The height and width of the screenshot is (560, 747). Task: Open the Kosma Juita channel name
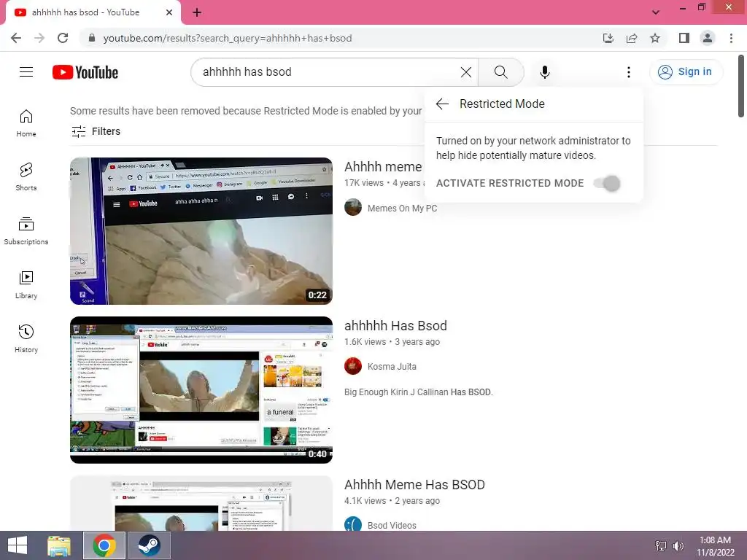tap(392, 367)
